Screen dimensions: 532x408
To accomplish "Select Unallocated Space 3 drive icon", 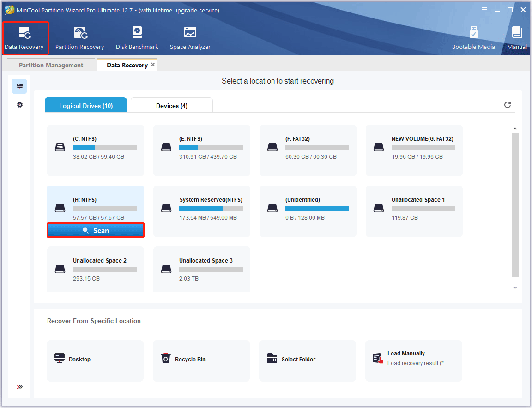I will [166, 269].
